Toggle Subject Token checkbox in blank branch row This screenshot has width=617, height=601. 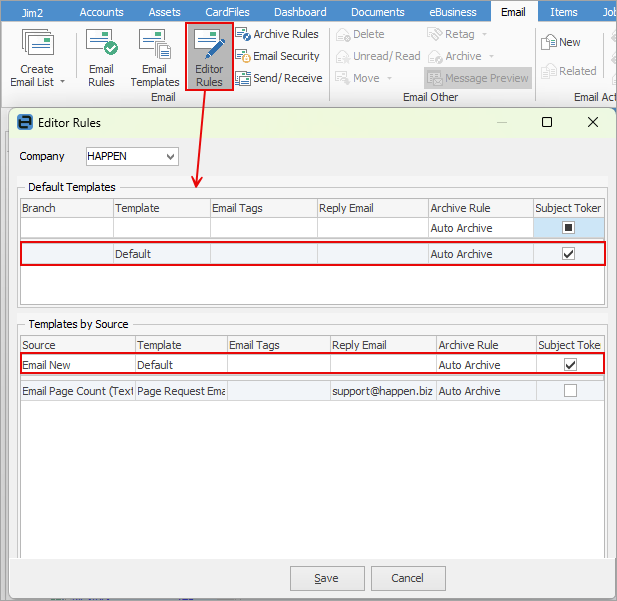(568, 227)
